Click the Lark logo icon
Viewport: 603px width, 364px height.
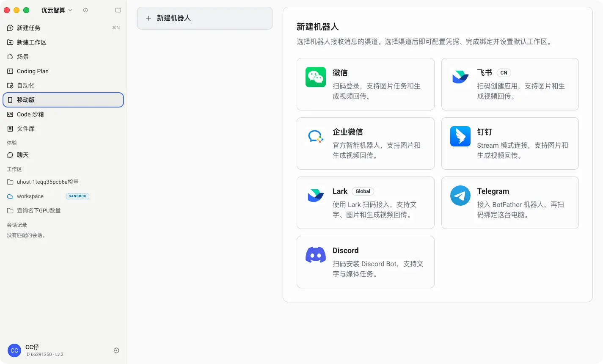(316, 196)
